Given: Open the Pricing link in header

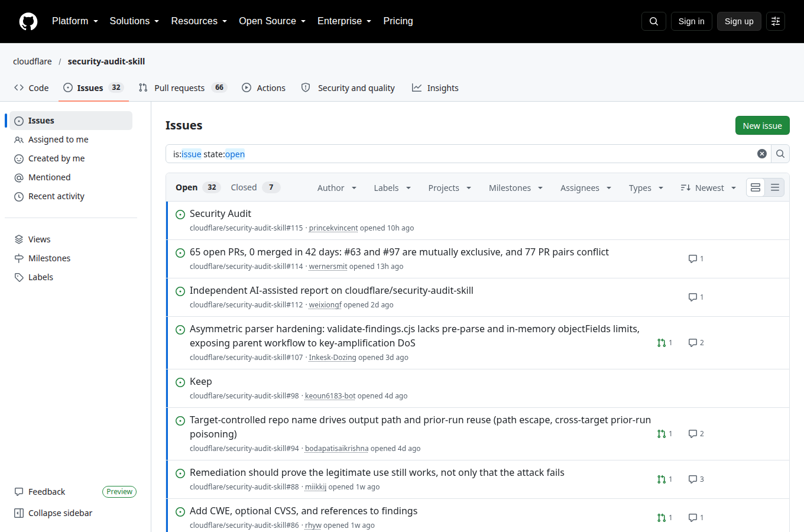Looking at the screenshot, I should click(x=398, y=21).
